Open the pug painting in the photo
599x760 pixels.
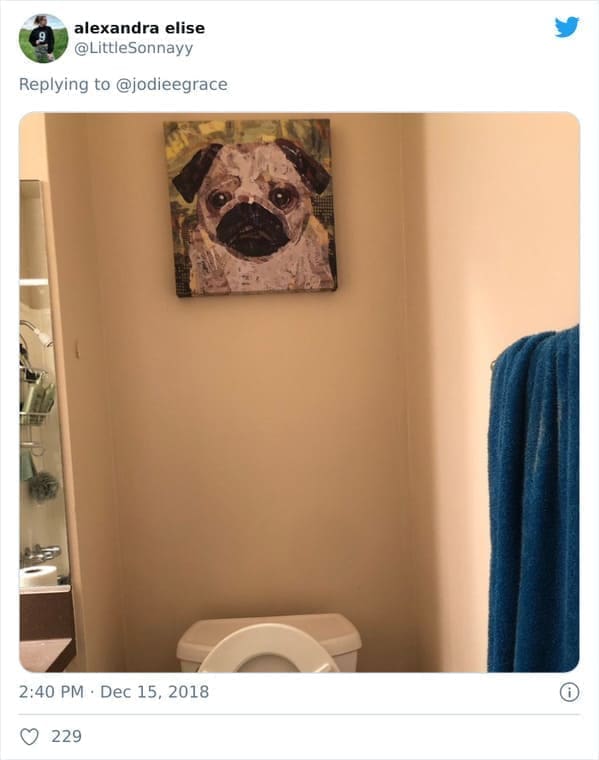coord(250,207)
